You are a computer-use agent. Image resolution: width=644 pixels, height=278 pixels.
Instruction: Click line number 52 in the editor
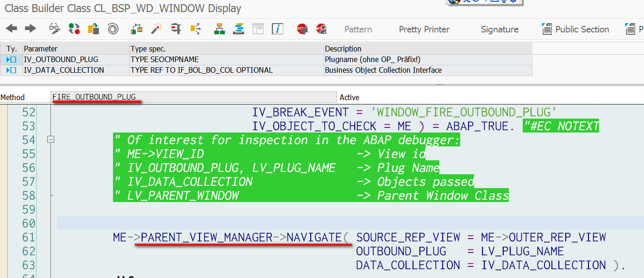(29, 112)
